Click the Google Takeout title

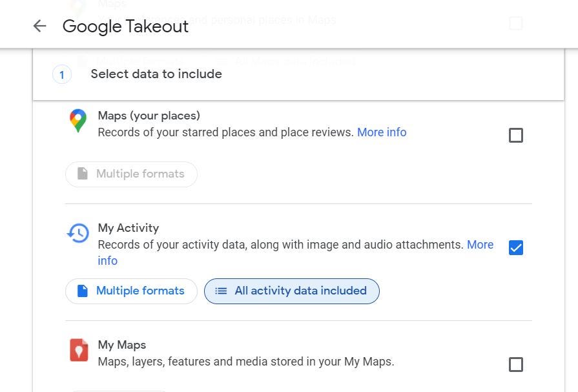[x=125, y=26]
